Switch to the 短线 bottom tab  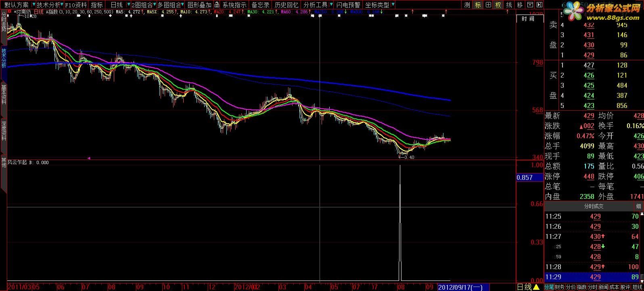pyautogui.click(x=637, y=287)
